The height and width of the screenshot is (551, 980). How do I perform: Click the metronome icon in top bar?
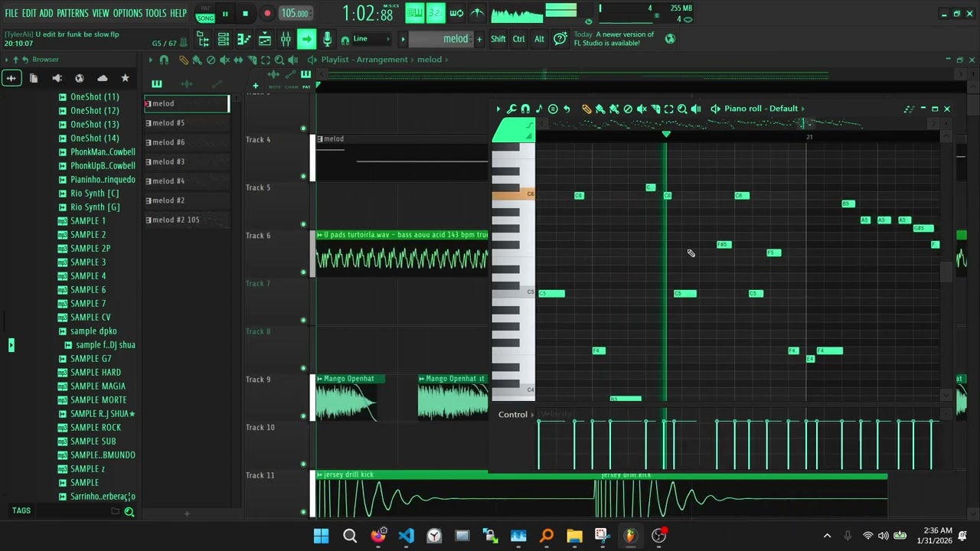tap(477, 13)
